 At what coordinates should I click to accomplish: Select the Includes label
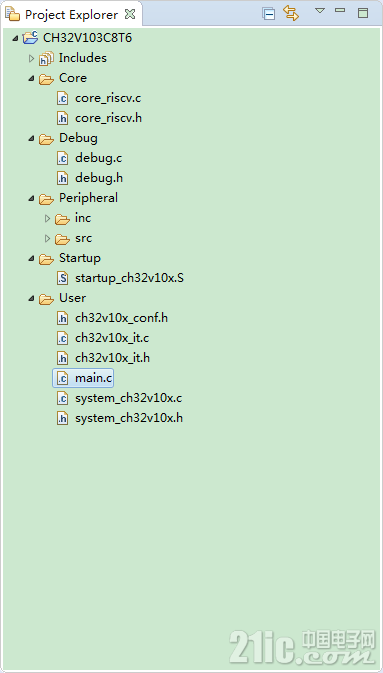click(82, 58)
